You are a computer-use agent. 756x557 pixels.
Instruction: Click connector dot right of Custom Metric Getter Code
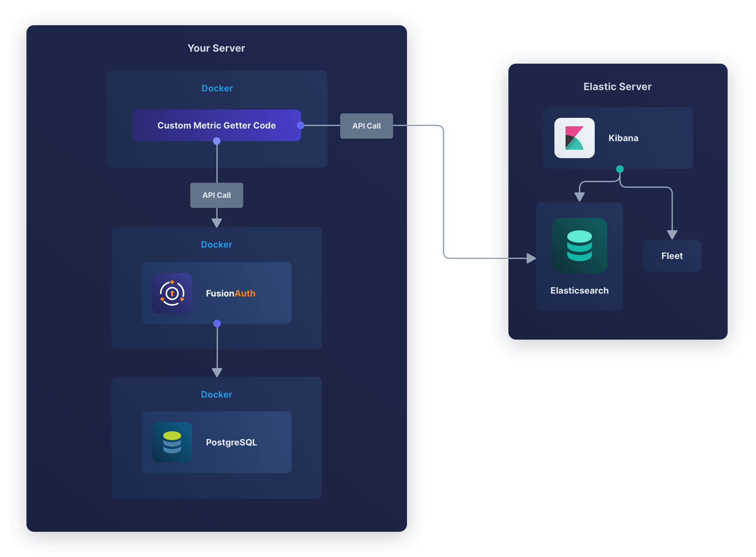tap(301, 125)
